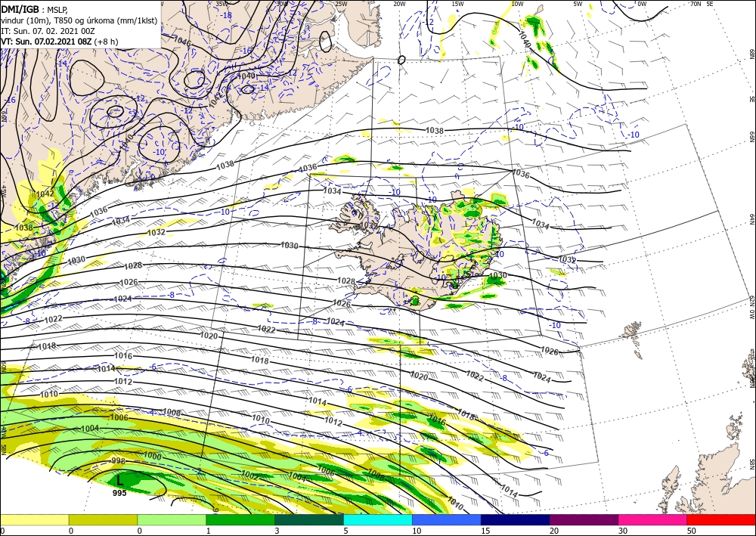Click the legend value 20
The image size is (756, 536).
pyautogui.click(x=554, y=531)
